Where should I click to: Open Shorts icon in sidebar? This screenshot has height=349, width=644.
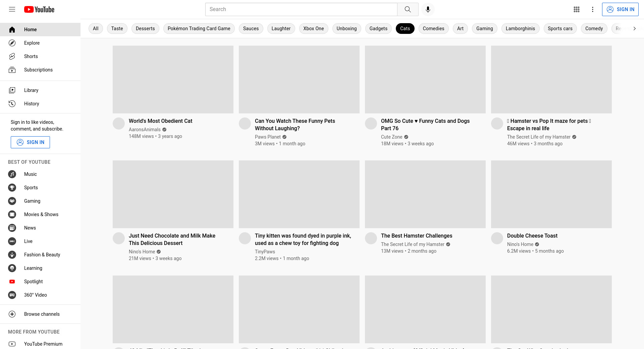pyautogui.click(x=12, y=56)
